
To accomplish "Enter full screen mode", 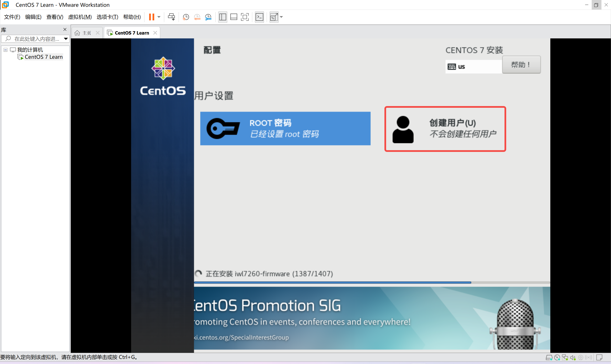I will 245,17.
